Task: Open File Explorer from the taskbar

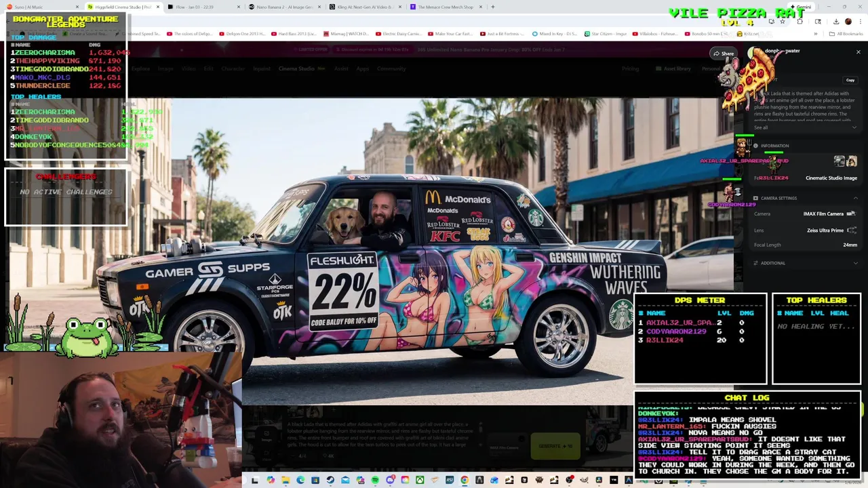Action: [285, 480]
